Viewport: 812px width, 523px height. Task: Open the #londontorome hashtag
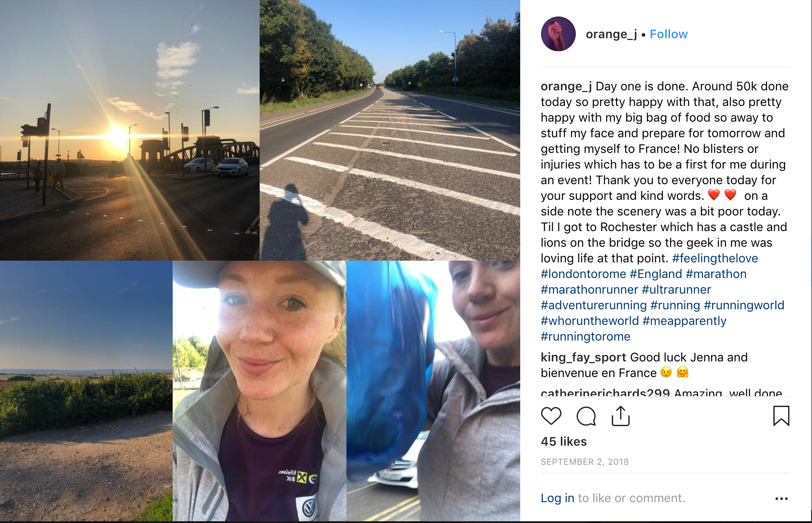[583, 274]
